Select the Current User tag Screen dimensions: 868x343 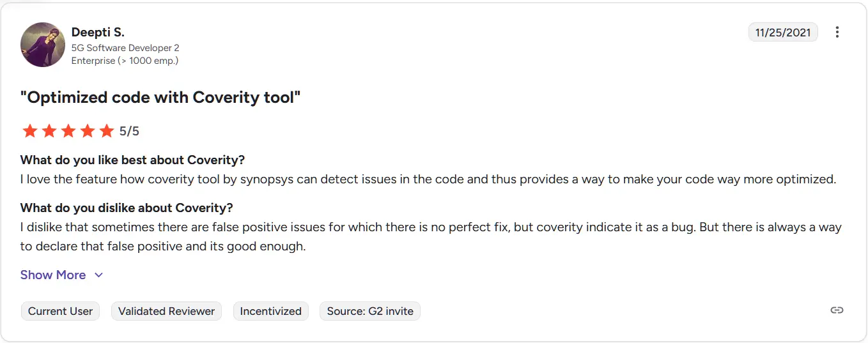click(60, 311)
